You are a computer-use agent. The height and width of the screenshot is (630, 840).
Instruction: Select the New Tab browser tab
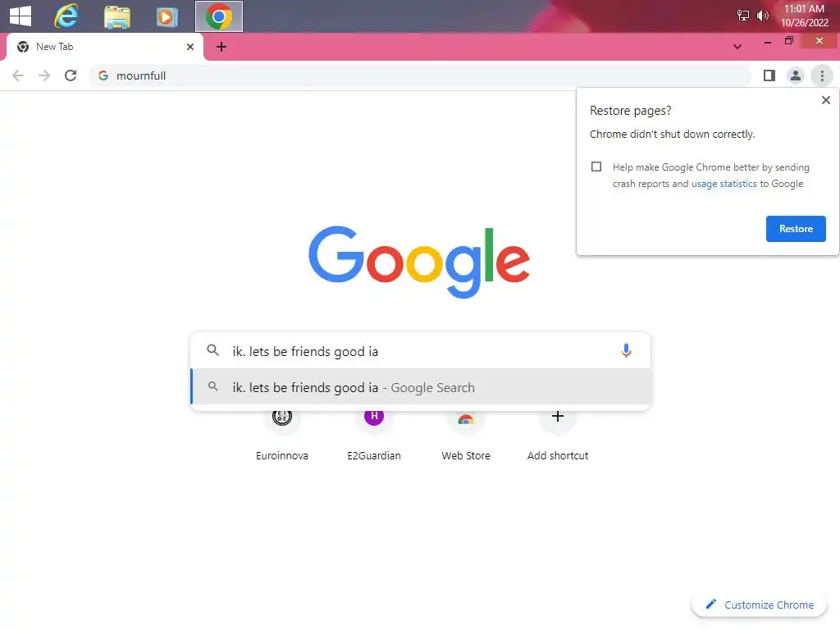click(x=104, y=47)
